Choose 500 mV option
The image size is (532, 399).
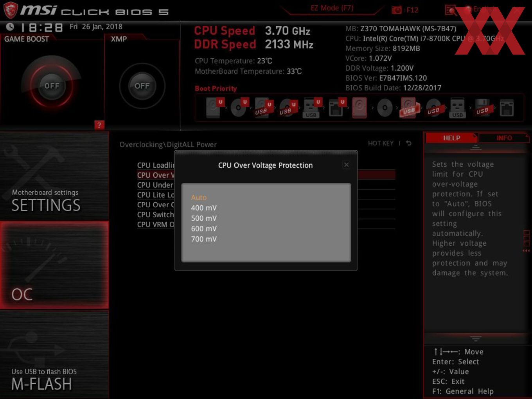coord(204,218)
